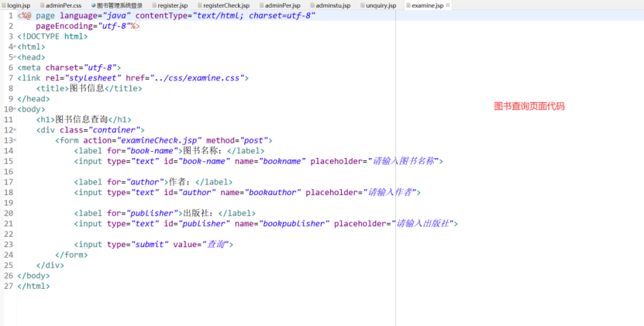Click the <meta charset="utf-8"> line
This screenshot has width=644, height=326.
pyautogui.click(x=69, y=67)
